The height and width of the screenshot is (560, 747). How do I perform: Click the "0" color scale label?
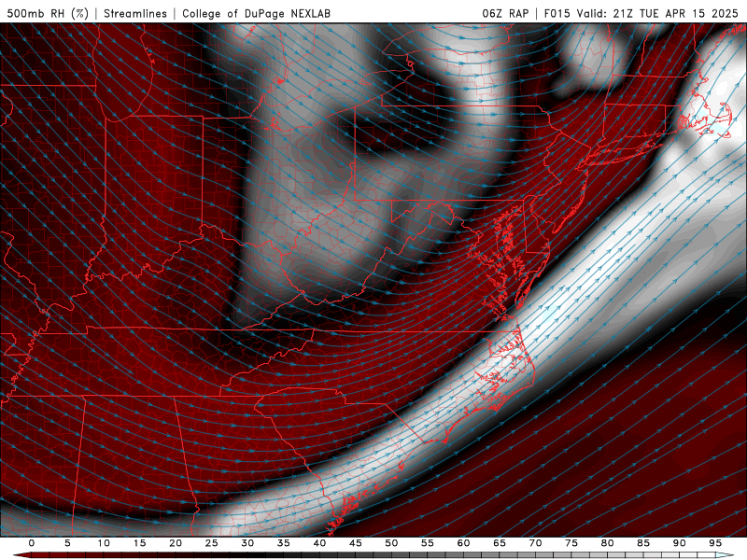point(32,543)
